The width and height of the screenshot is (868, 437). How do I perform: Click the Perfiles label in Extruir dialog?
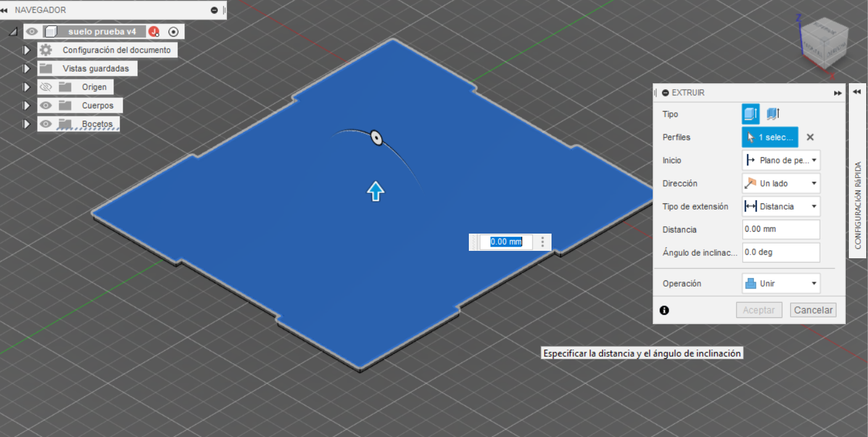point(676,137)
